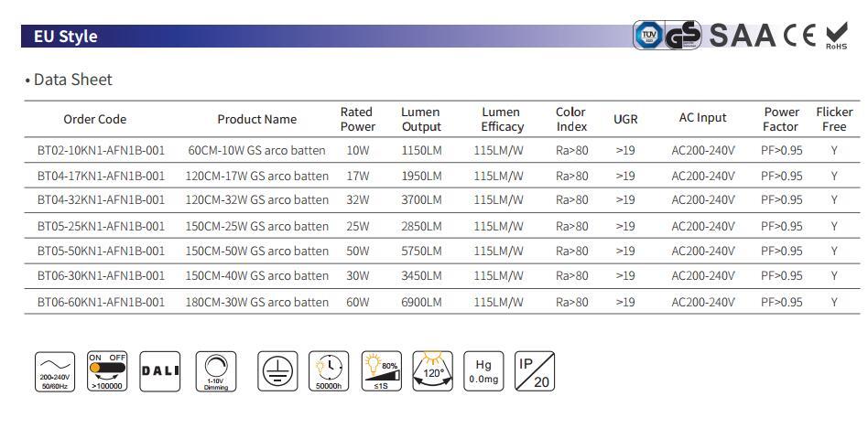
Task: Click the Order Code column header
Action: point(94,119)
